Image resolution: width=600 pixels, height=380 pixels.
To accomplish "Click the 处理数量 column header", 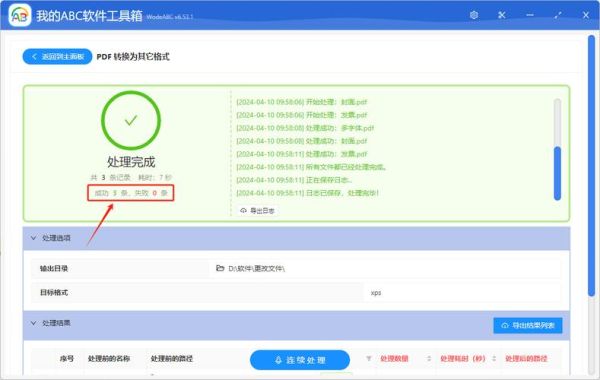I will (x=394, y=359).
